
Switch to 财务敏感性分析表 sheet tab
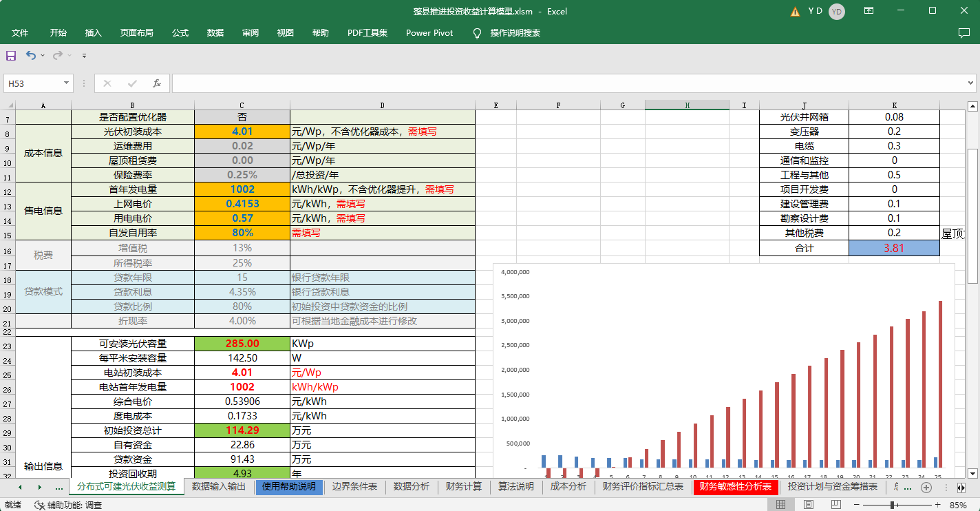(x=736, y=487)
